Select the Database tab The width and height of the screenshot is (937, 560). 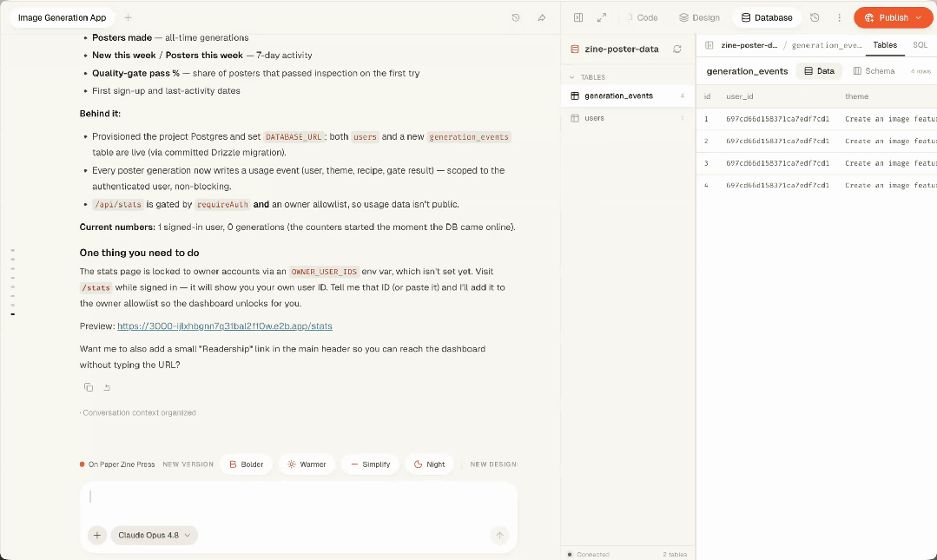[x=767, y=18]
